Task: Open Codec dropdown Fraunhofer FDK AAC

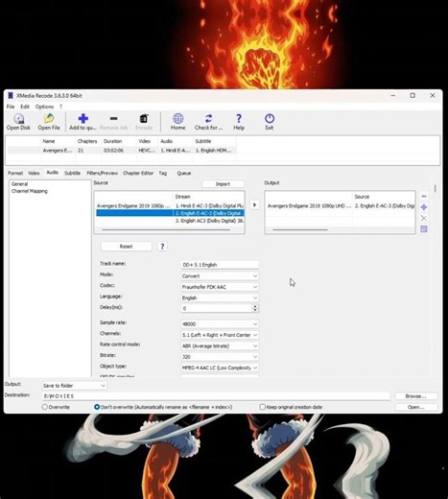Action: (x=220, y=287)
